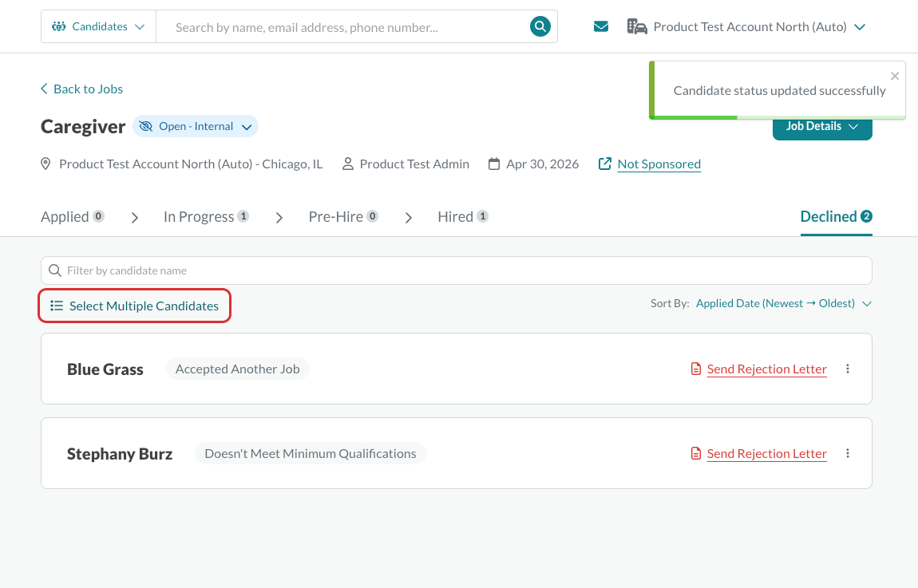
Task: Click the Filter by candidate name field
Action: [457, 270]
